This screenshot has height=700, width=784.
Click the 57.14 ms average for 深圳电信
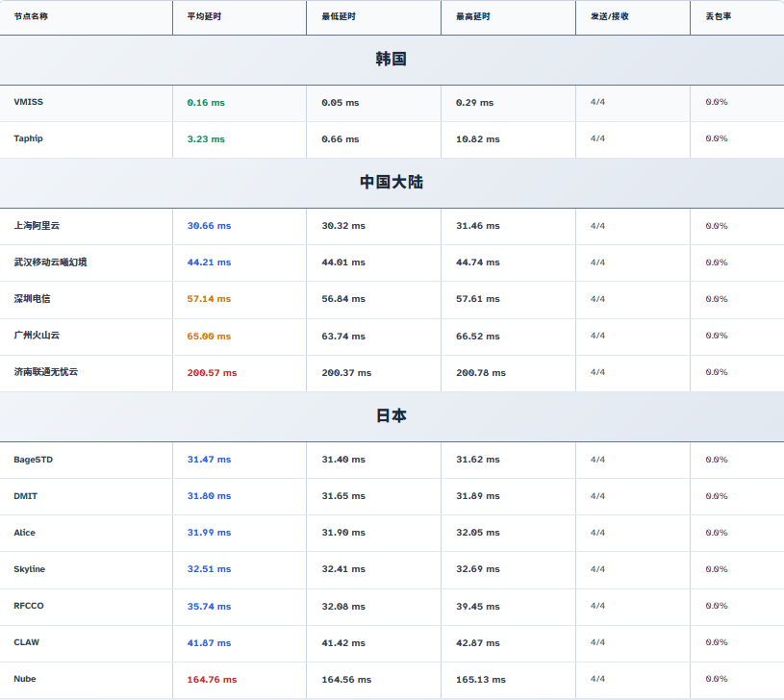[209, 299]
